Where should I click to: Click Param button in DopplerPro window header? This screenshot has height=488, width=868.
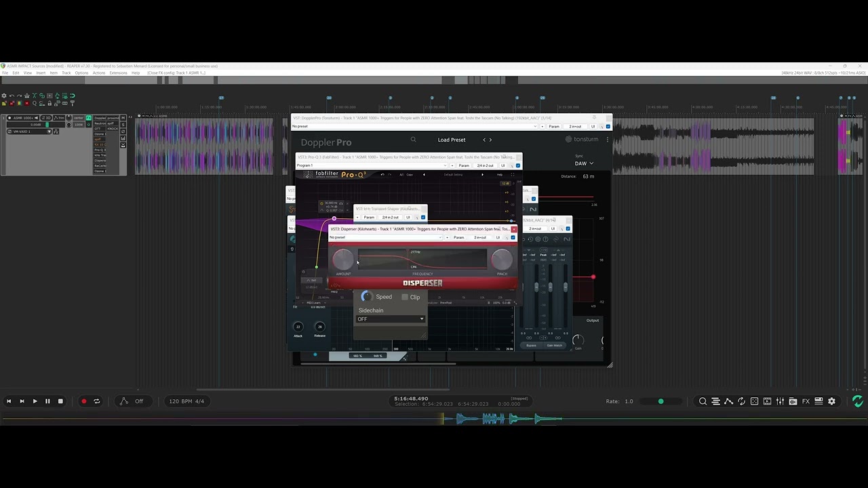[x=554, y=126]
